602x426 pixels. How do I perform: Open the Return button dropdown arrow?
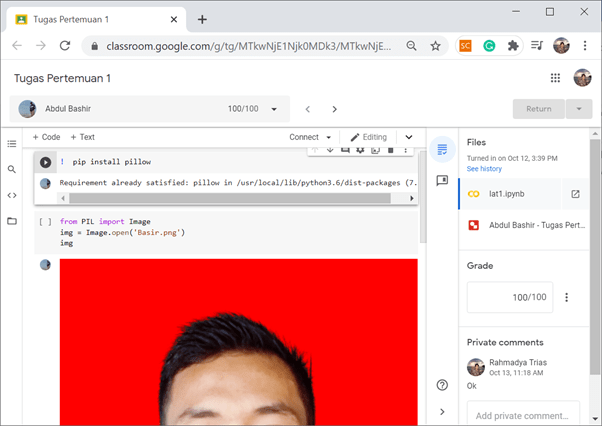[x=578, y=109]
